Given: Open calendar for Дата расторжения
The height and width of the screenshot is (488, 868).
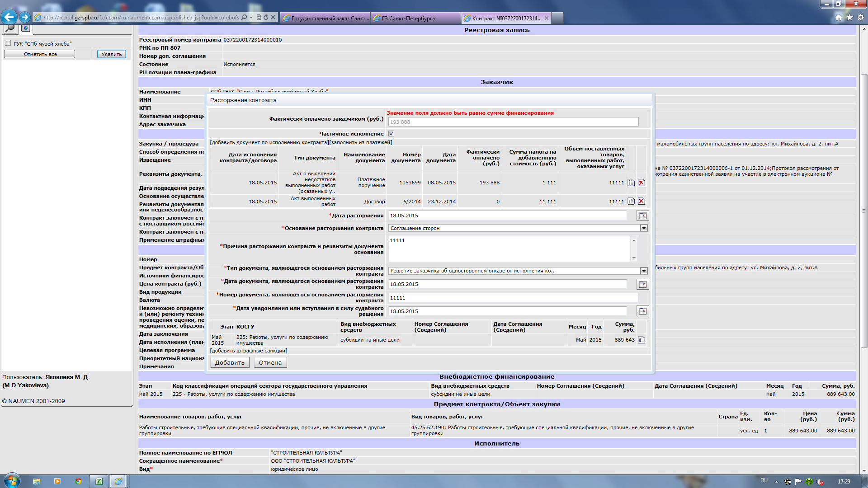Looking at the screenshot, I should (642, 216).
